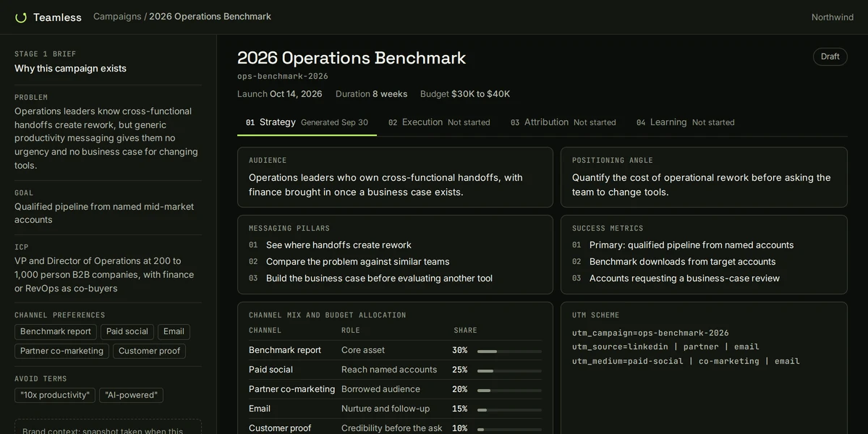Click "Compare the problem against similar teams"

pyautogui.click(x=358, y=262)
